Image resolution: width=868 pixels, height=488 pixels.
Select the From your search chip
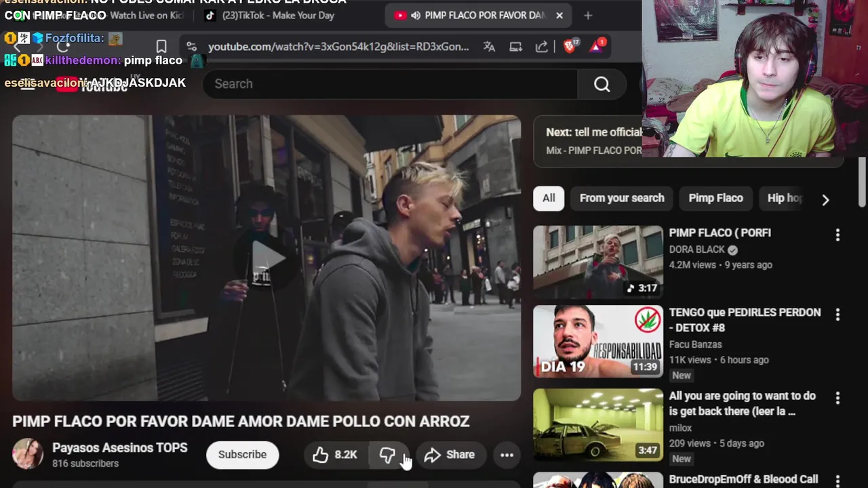[622, 198]
